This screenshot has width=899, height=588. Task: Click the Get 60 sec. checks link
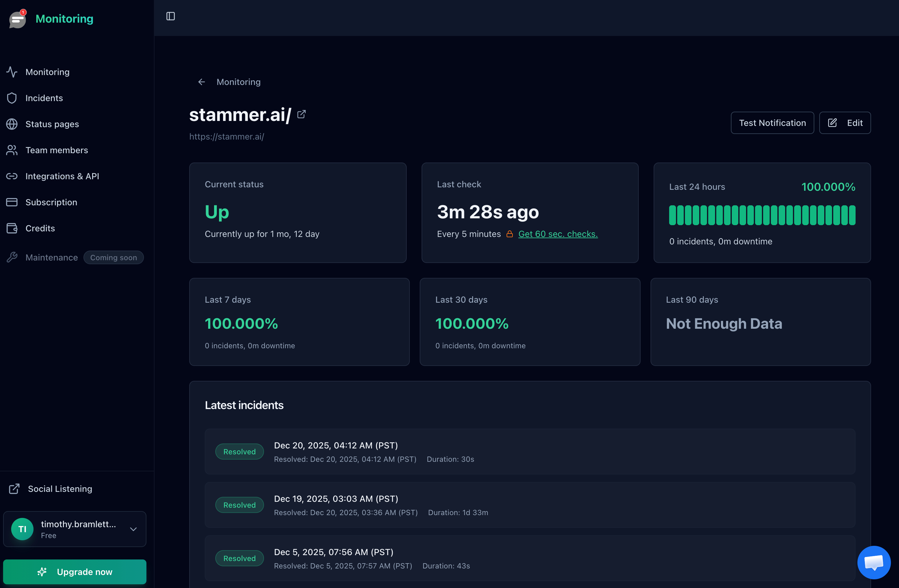(557, 234)
